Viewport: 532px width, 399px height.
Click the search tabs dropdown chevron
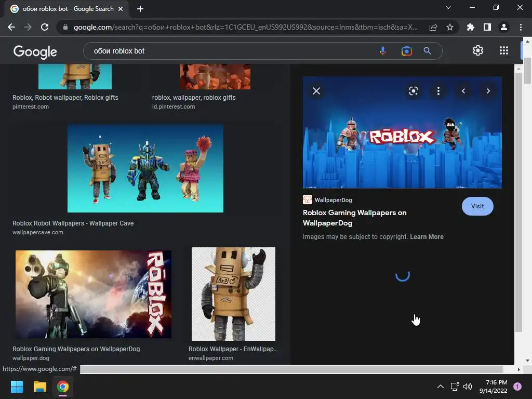tap(448, 7)
